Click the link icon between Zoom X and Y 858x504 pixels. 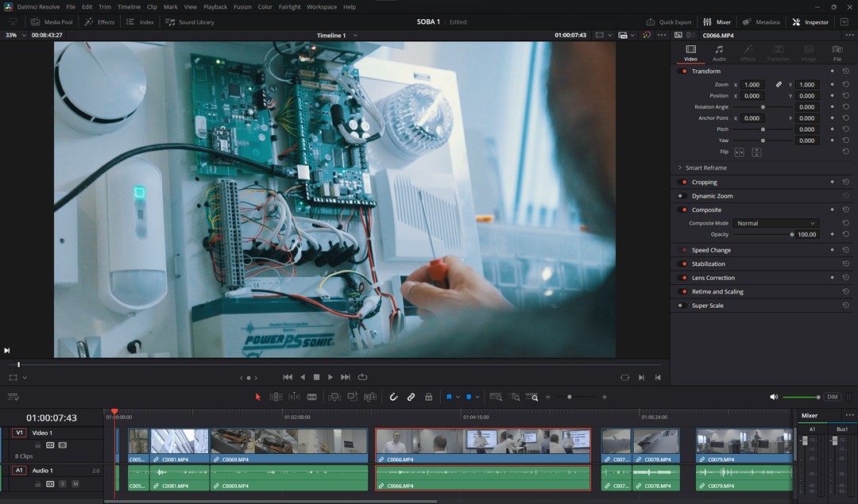(x=779, y=84)
